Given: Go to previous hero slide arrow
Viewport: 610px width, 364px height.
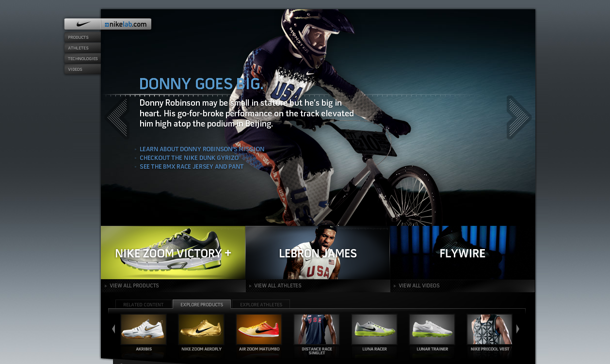Looking at the screenshot, I should (117, 117).
